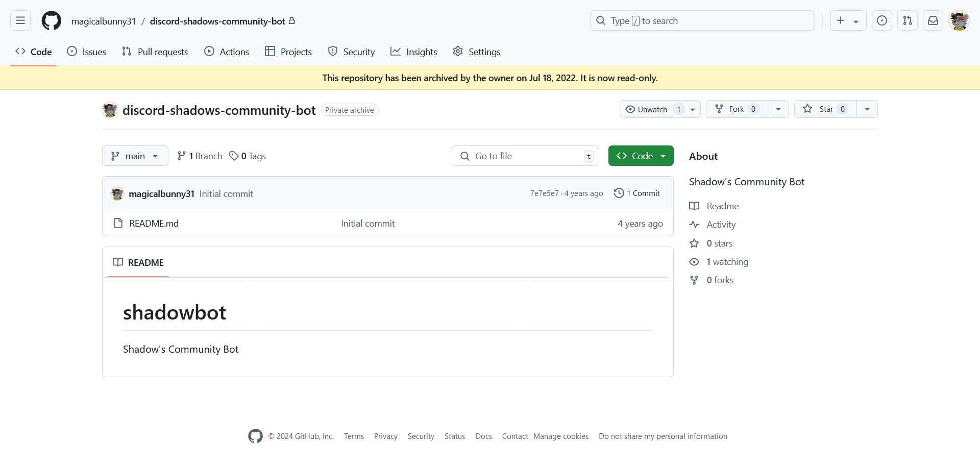Open the issues shortcut icon in header
The width and height of the screenshot is (980, 466).
[x=881, y=20]
